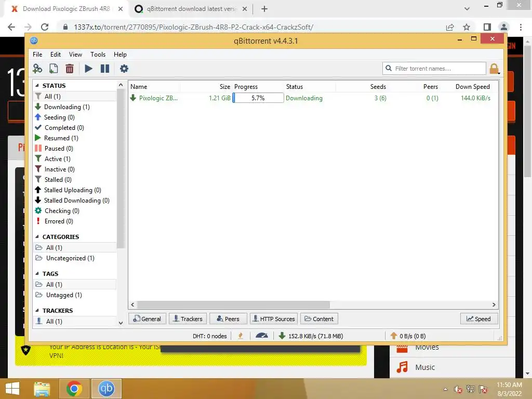Click sidebar scroll up arrow
Viewport: 532px width, 399px height.
point(121,85)
